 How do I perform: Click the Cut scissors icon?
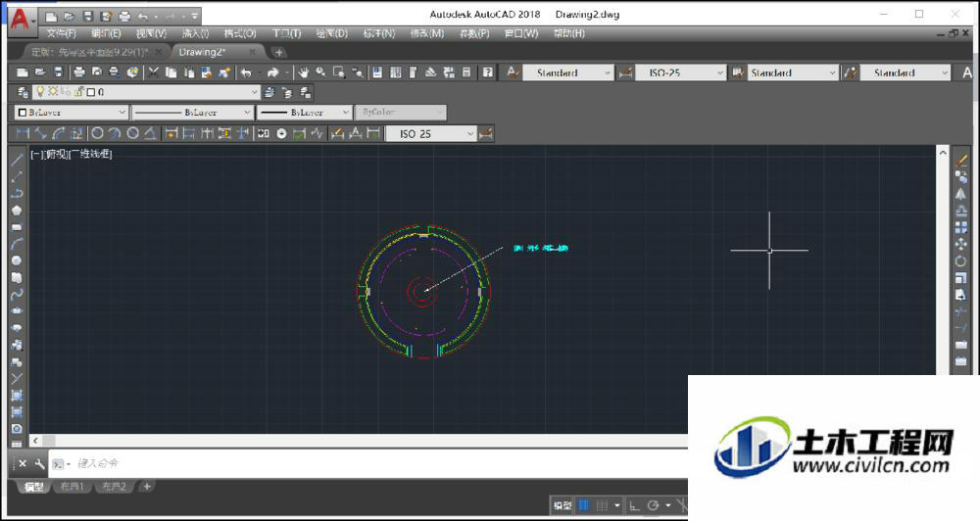point(153,72)
